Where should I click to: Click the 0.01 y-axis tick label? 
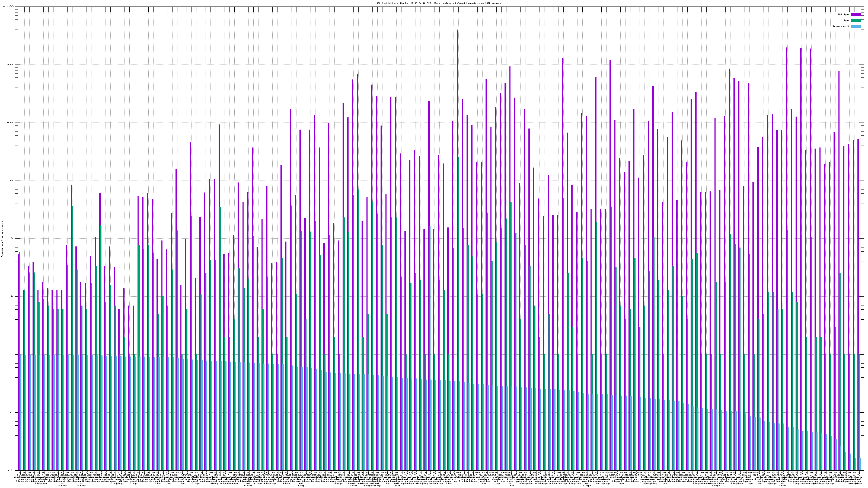11,470
